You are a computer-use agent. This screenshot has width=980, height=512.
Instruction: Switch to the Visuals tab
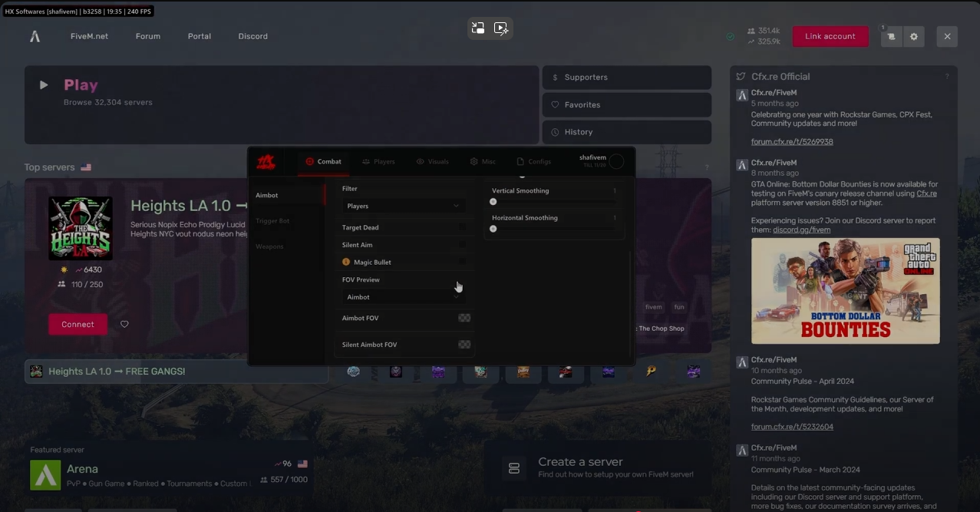pos(432,162)
